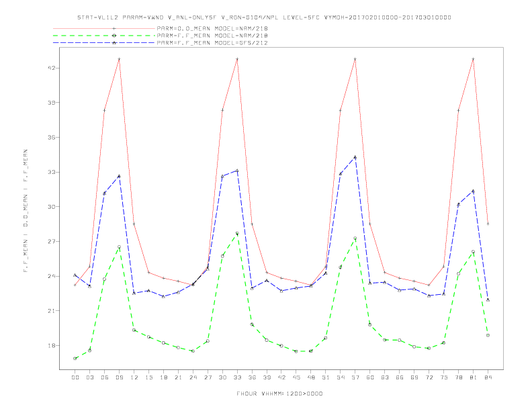Click the green dashed line legend sample
This screenshot has width=532, height=411.
(104, 36)
